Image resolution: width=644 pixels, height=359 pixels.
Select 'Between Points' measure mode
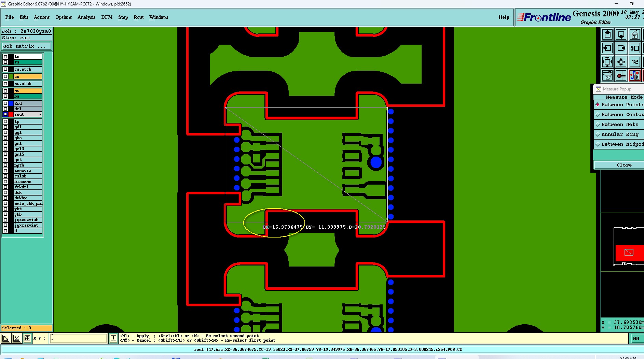pyautogui.click(x=619, y=104)
